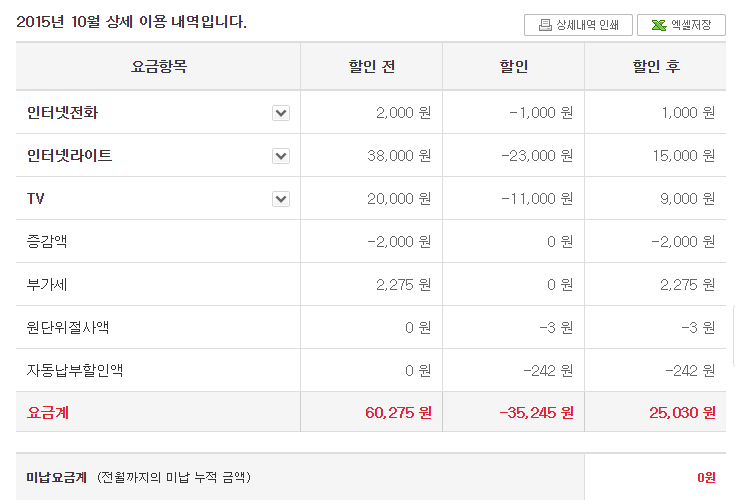
Task: Click the 미납요금계 unpaid total label
Action: (x=57, y=478)
